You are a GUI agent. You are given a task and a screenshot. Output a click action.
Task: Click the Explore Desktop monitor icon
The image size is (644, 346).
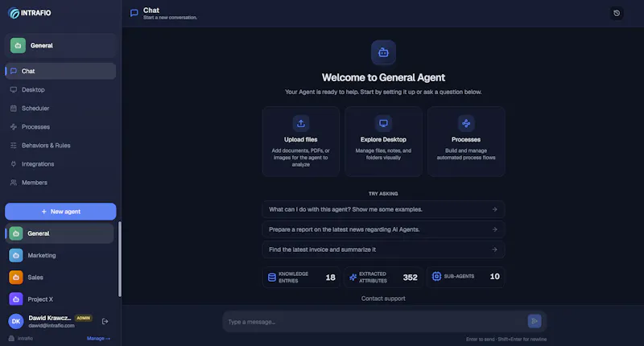tap(383, 123)
